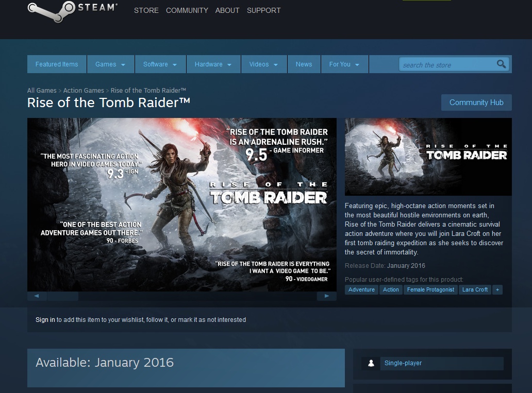The image size is (532, 393).
Task: Open the SUPPORT page
Action: pyautogui.click(x=263, y=10)
